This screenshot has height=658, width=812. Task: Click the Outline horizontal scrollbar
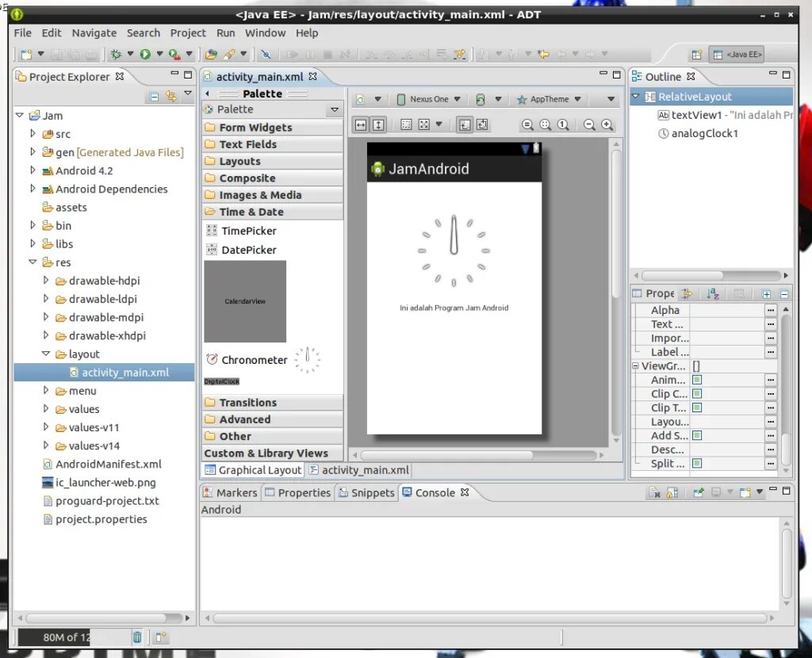pos(683,275)
